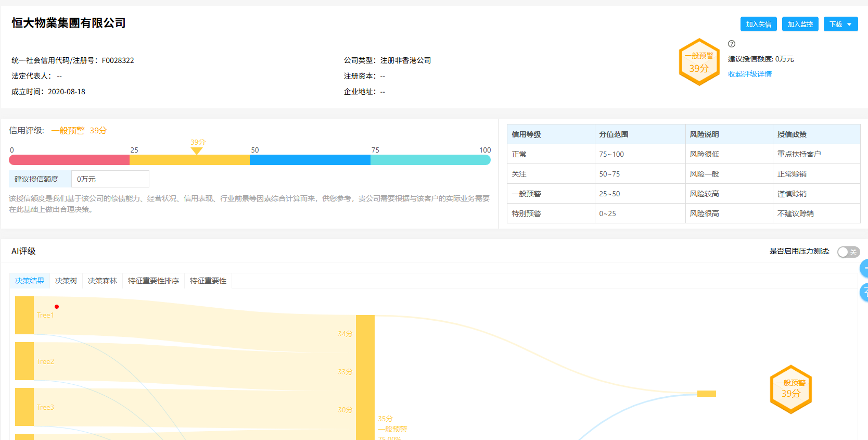Select the 特征重要性排序 tab
The width and height of the screenshot is (868, 440).
click(154, 281)
